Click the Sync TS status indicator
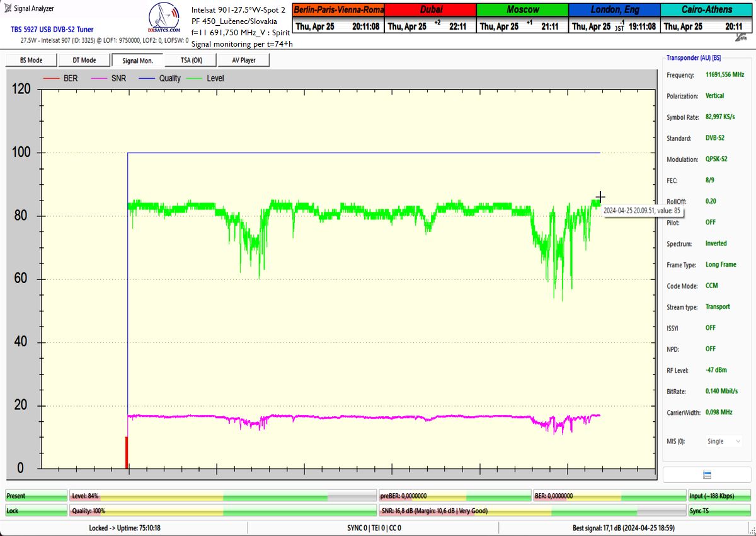 (719, 511)
